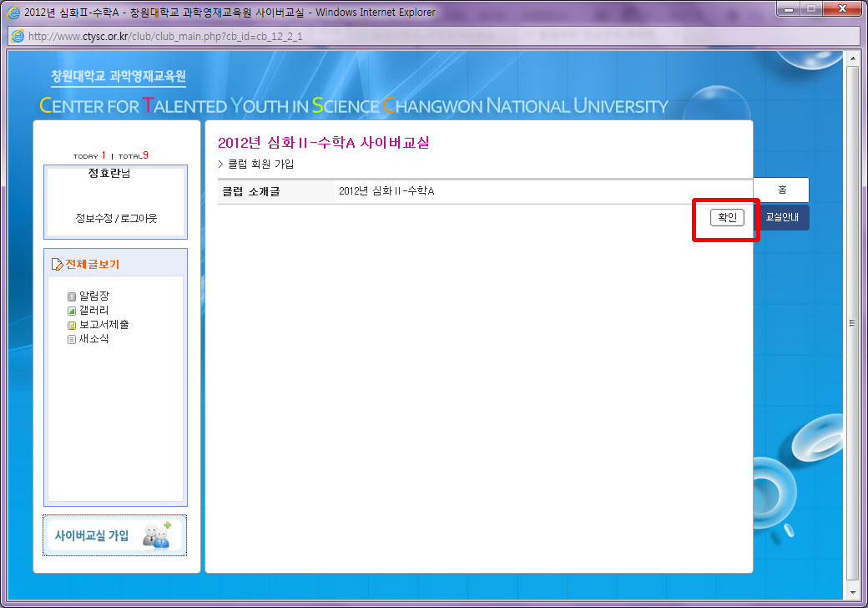
Task: Click the page icon in address bar
Action: pos(17,37)
